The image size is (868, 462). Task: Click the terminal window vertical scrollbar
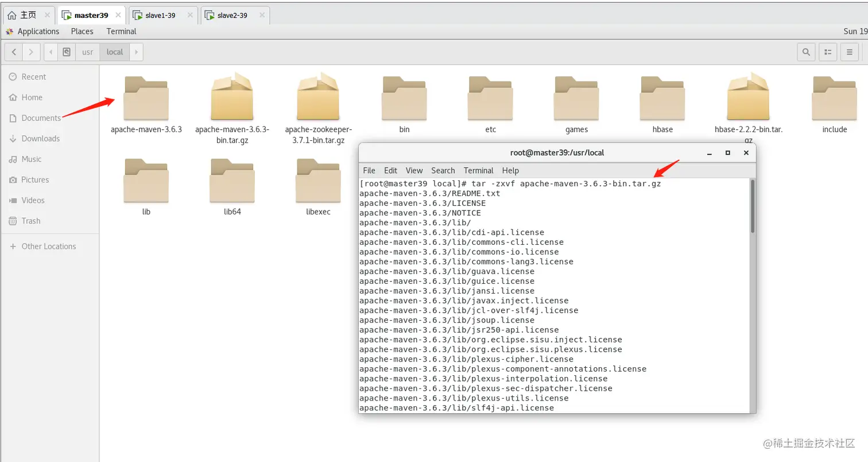tap(752, 206)
